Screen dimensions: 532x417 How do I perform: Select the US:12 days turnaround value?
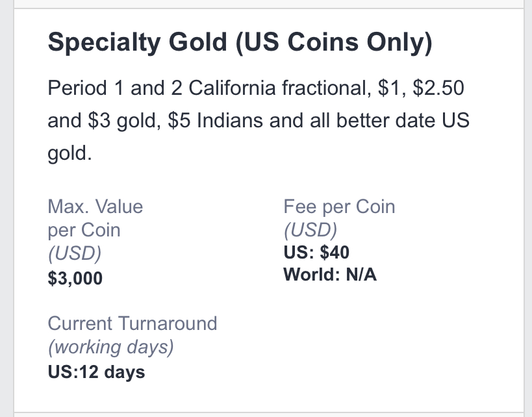coord(96,372)
